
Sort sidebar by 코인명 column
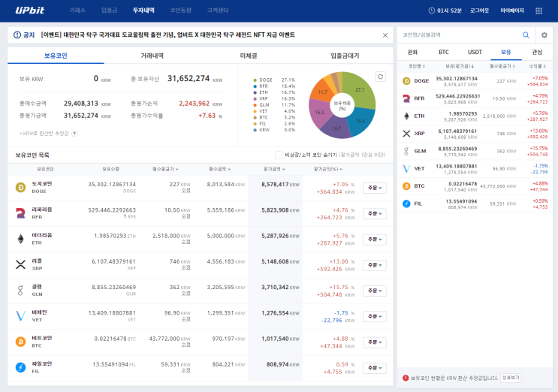416,66
